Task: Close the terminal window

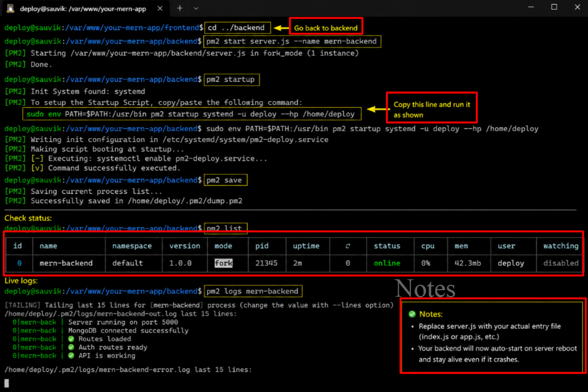Action: pyautogui.click(x=578, y=7)
